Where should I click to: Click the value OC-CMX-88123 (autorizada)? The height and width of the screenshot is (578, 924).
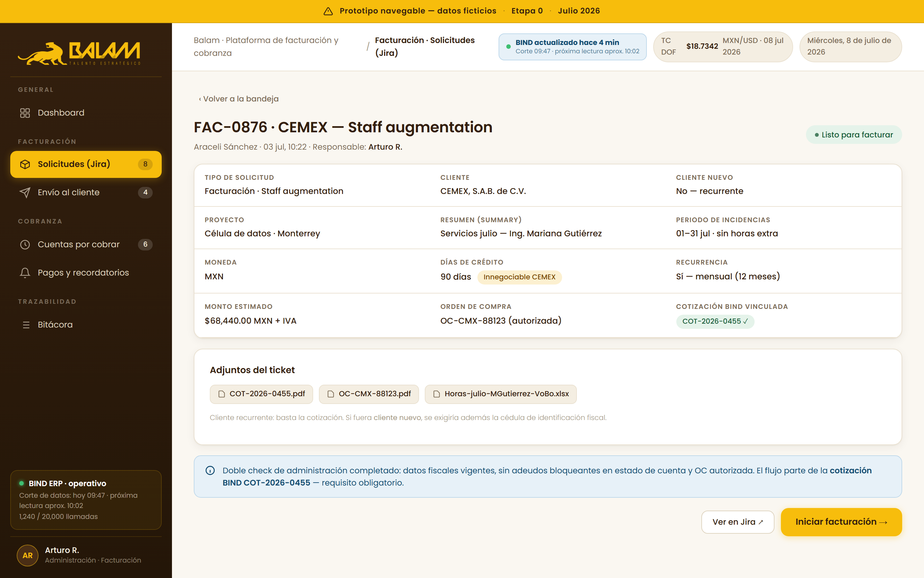[x=501, y=321]
